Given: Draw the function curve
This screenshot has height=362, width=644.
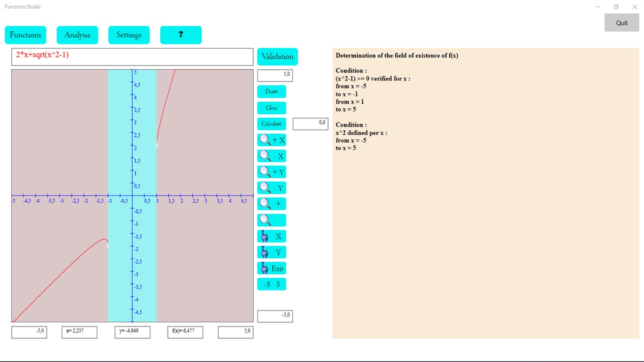Looking at the screenshot, I should click(x=271, y=91).
